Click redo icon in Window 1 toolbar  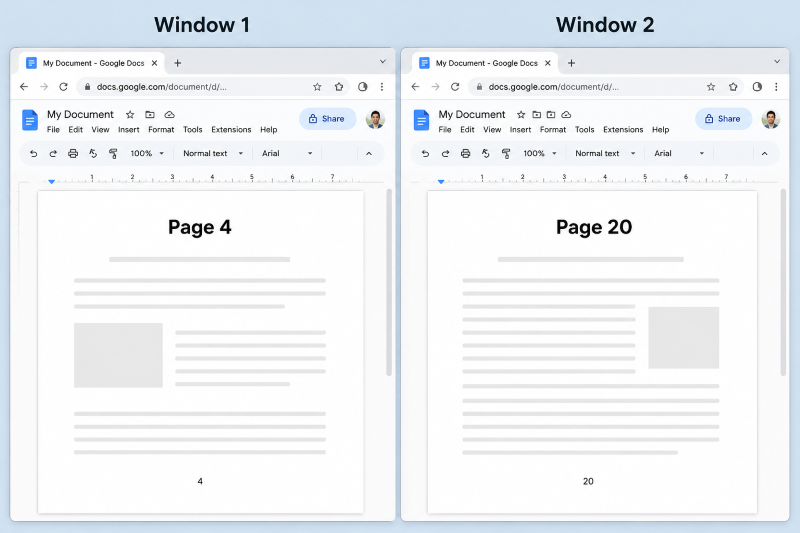point(53,154)
